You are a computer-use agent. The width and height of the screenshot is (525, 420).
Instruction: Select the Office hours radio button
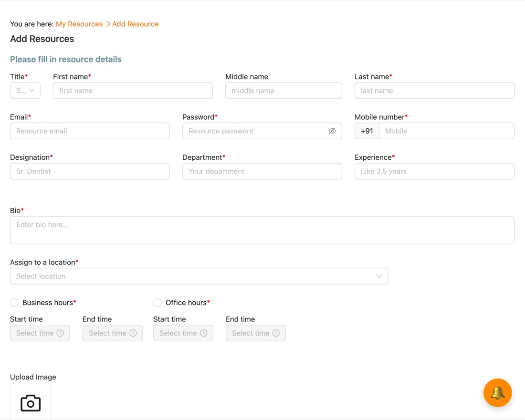click(157, 303)
